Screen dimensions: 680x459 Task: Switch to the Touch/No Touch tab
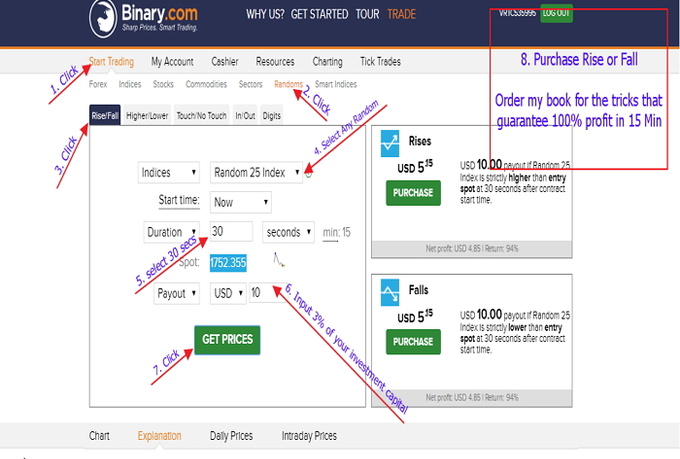point(201,115)
